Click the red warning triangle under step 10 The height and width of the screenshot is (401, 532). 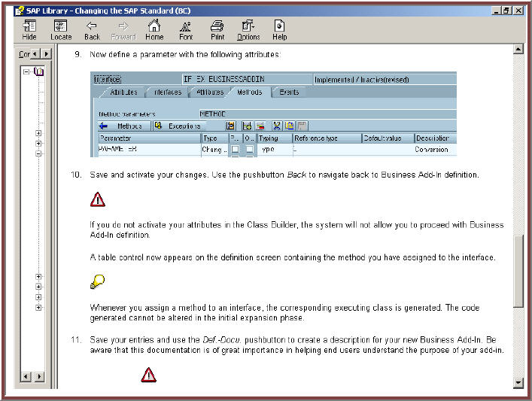(98, 199)
